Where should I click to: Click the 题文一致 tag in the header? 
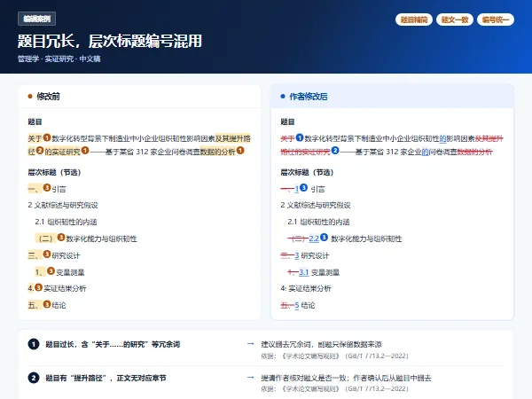tap(455, 20)
